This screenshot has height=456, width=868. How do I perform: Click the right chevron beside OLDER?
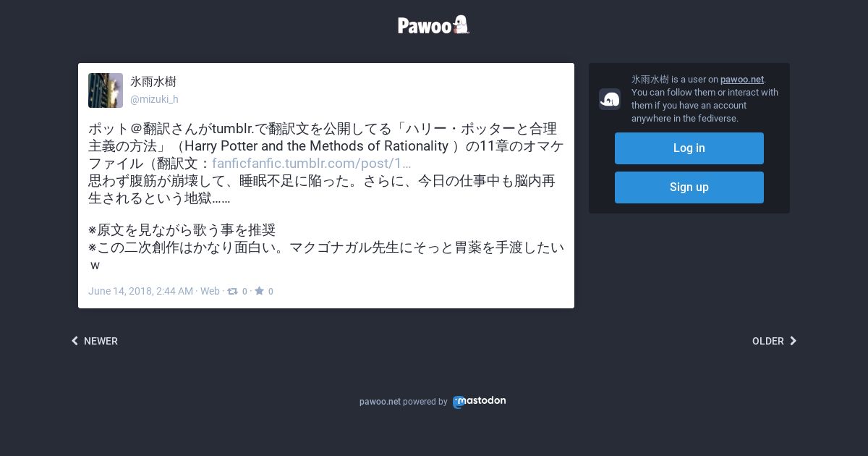tap(793, 341)
